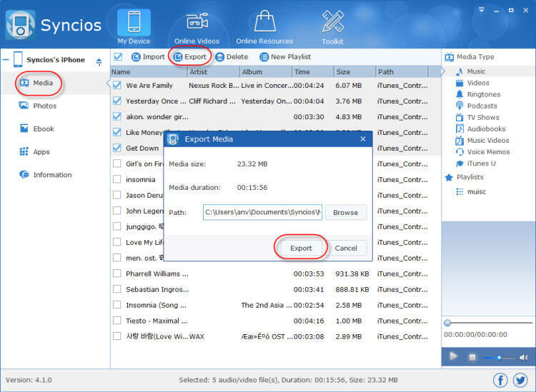Select Ebook in the left sidebar
536x392 pixels.
coord(37,129)
